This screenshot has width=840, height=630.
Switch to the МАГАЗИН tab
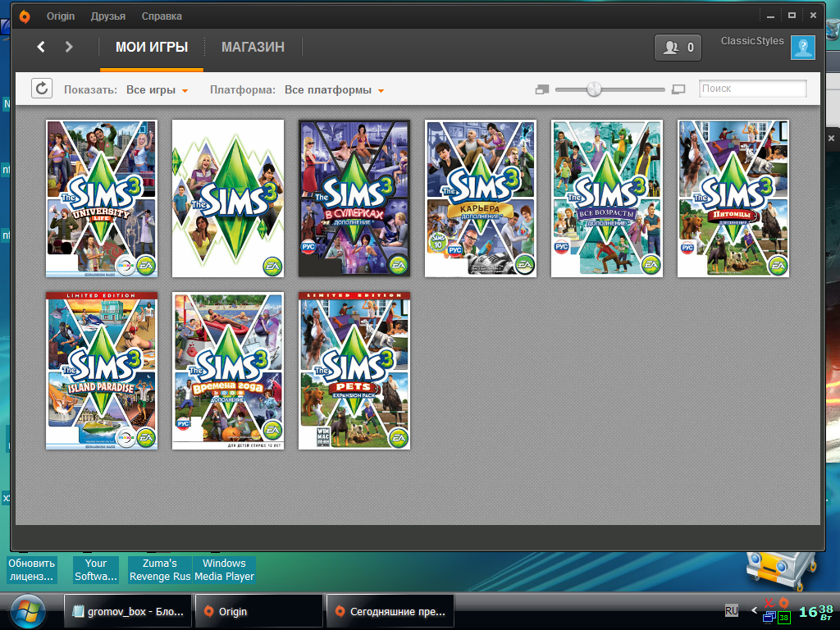point(253,48)
